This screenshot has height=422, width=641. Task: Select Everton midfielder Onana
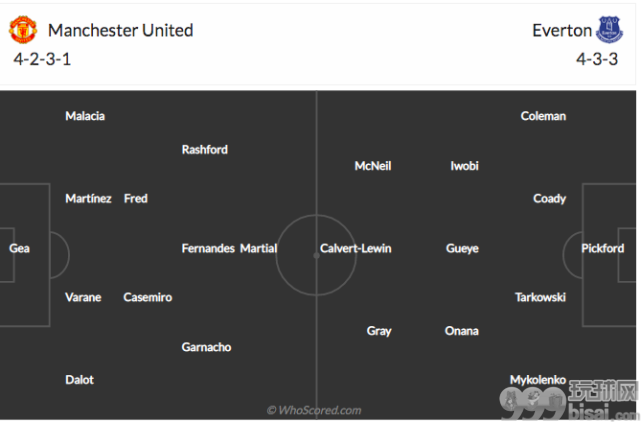tap(462, 331)
